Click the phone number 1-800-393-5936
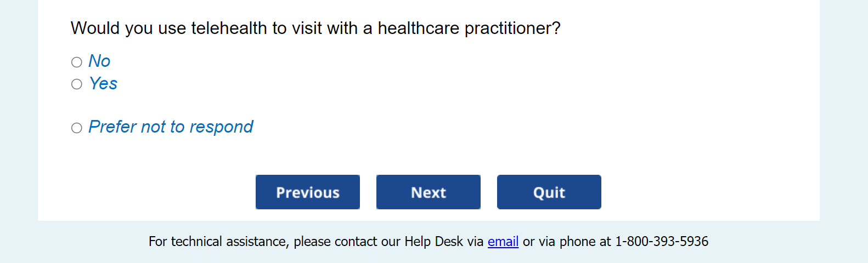 point(661,242)
